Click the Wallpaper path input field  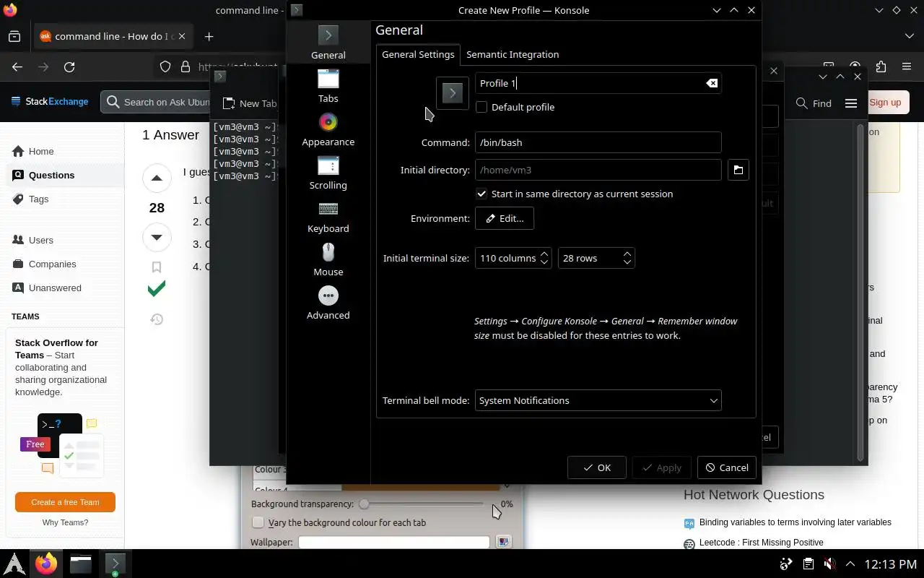(x=394, y=542)
